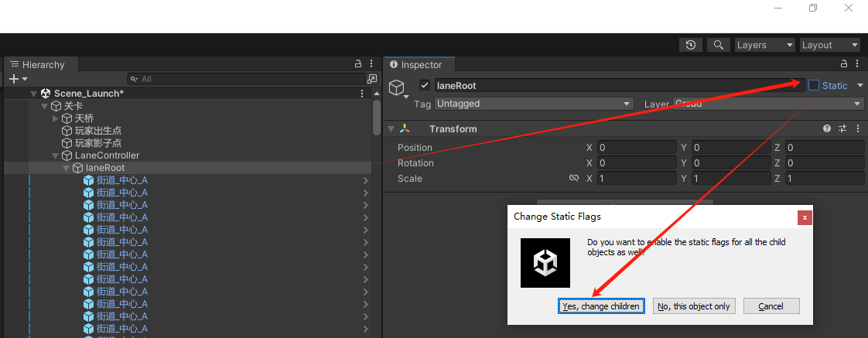
Task: Switch to the Inspector tab
Action: 419,65
